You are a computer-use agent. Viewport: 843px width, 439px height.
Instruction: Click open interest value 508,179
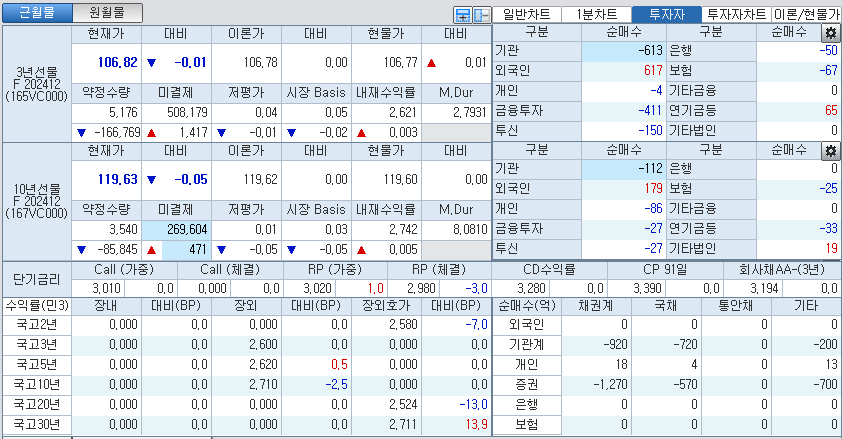pos(187,112)
